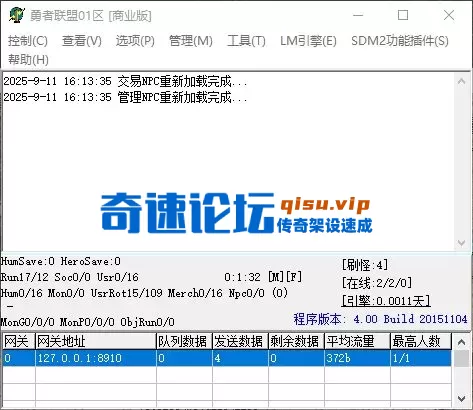Click the 平均流量 column header
The image size is (473, 410).
click(x=357, y=341)
